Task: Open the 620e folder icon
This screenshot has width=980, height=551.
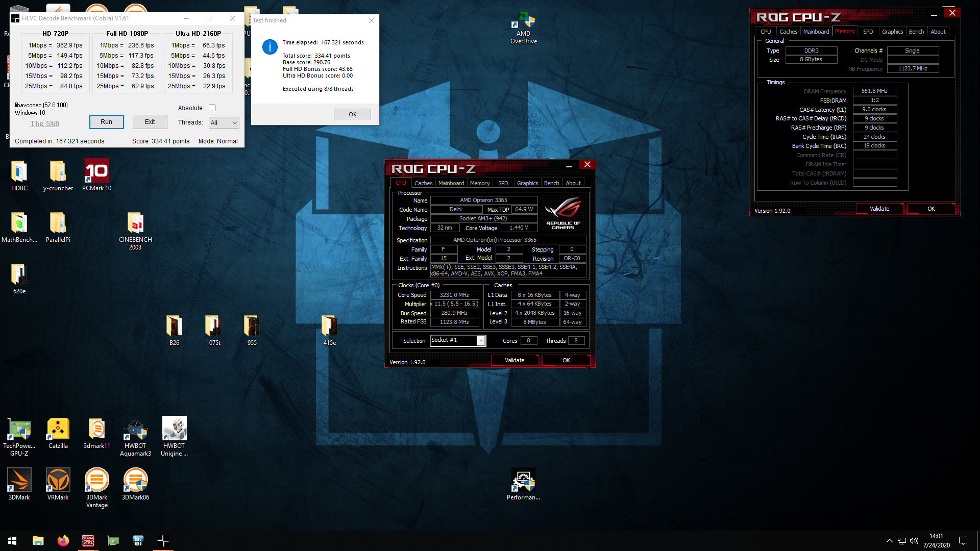Action: coord(19,279)
